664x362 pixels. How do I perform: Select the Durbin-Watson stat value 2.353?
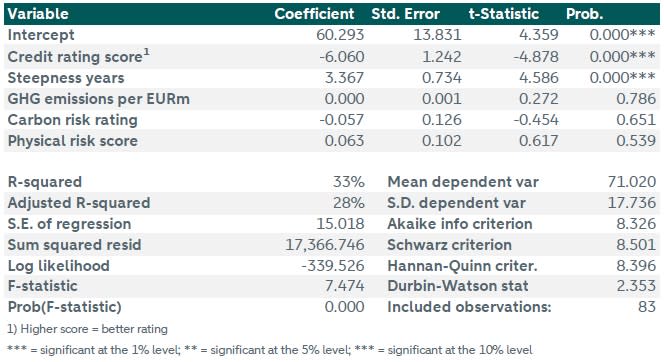[636, 286]
